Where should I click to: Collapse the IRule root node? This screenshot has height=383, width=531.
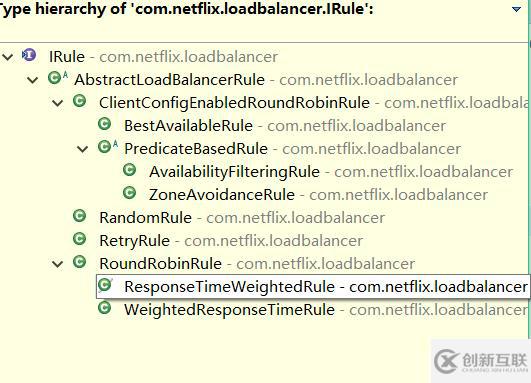point(7,57)
